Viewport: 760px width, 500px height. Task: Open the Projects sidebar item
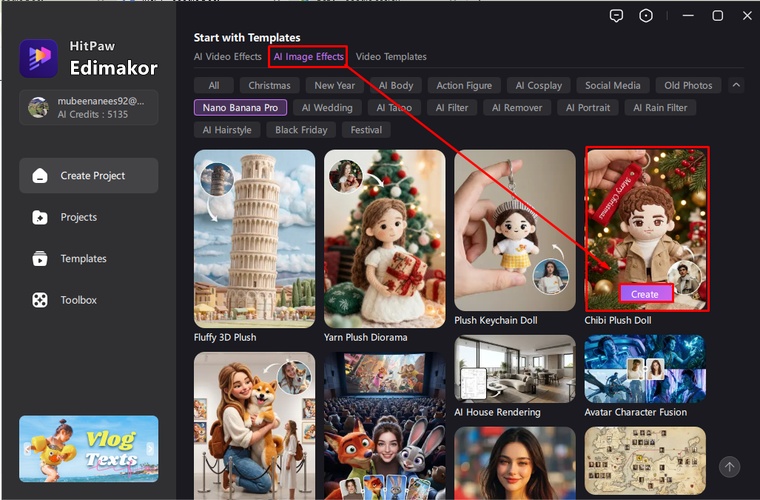(x=89, y=217)
